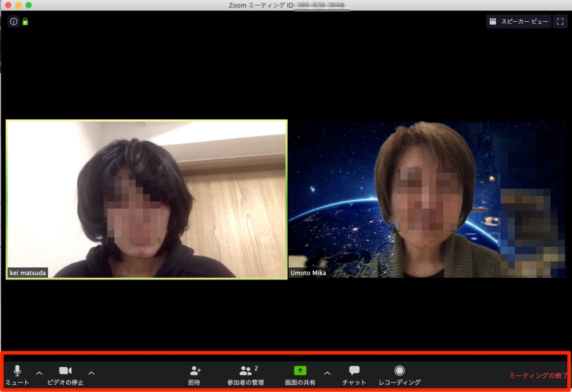Click ミーティングの終了 to end the meeting
This screenshot has width=572, height=392.
538,376
